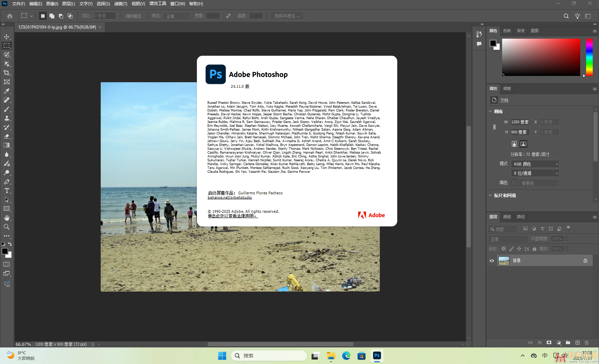Screen dimensions: 599x364
Task: Click the add layer mask icon
Action: pos(549,343)
